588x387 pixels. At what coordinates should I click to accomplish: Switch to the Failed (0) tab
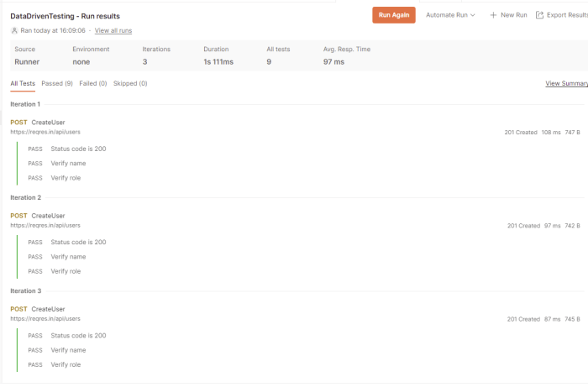[93, 83]
